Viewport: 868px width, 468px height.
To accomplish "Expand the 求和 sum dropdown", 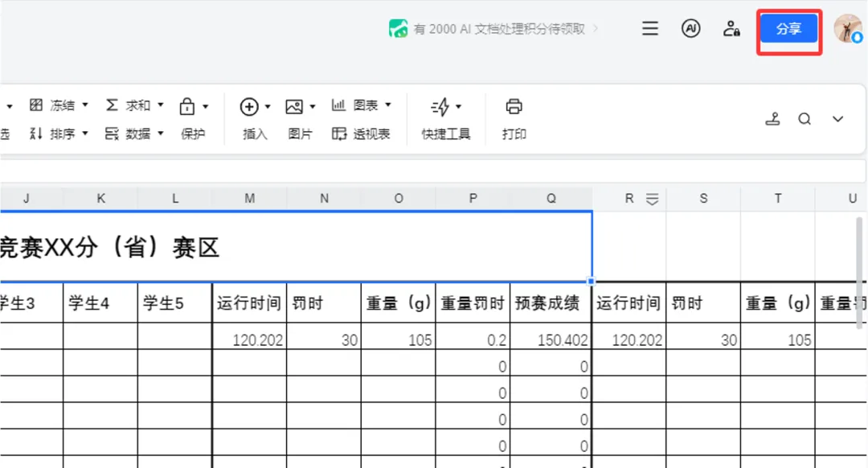I will click(161, 105).
